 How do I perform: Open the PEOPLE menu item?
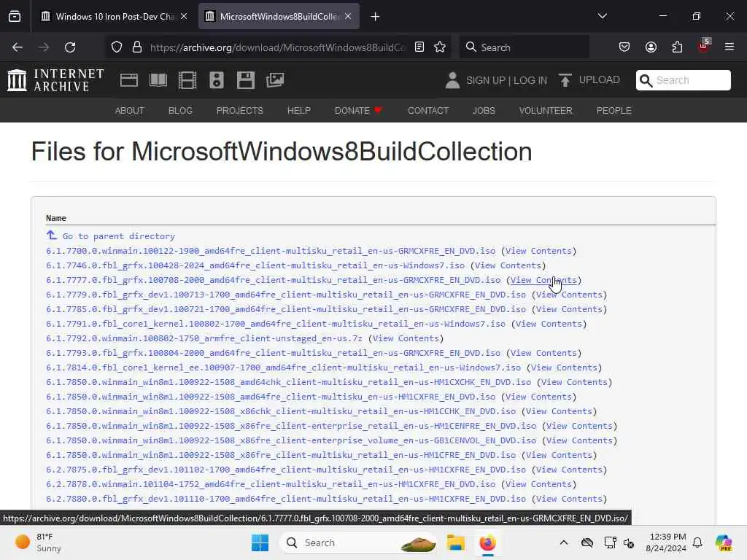[x=614, y=111]
